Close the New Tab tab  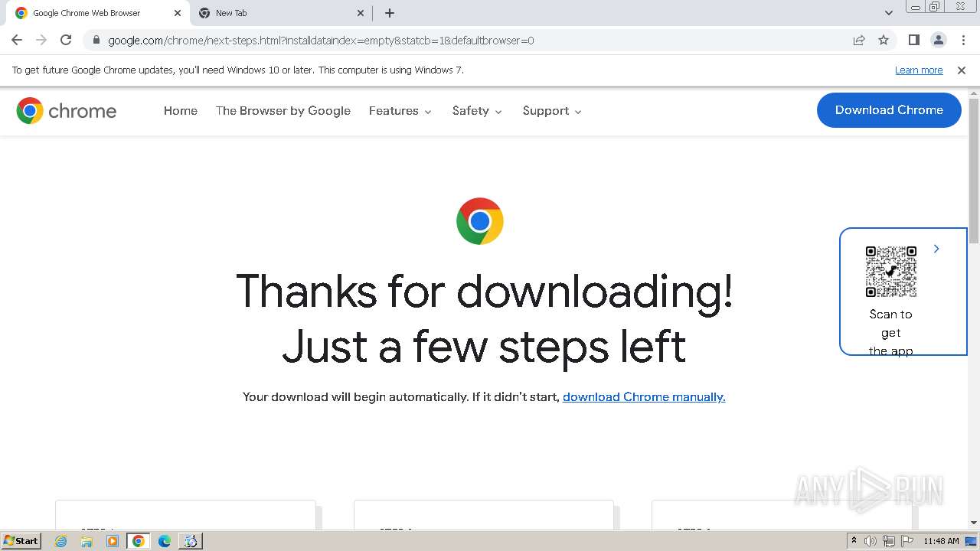pos(361,13)
